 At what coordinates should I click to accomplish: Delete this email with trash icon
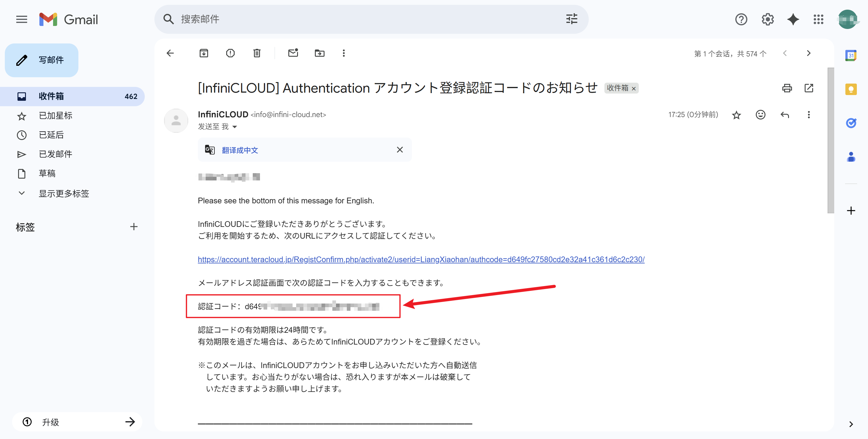coord(257,53)
